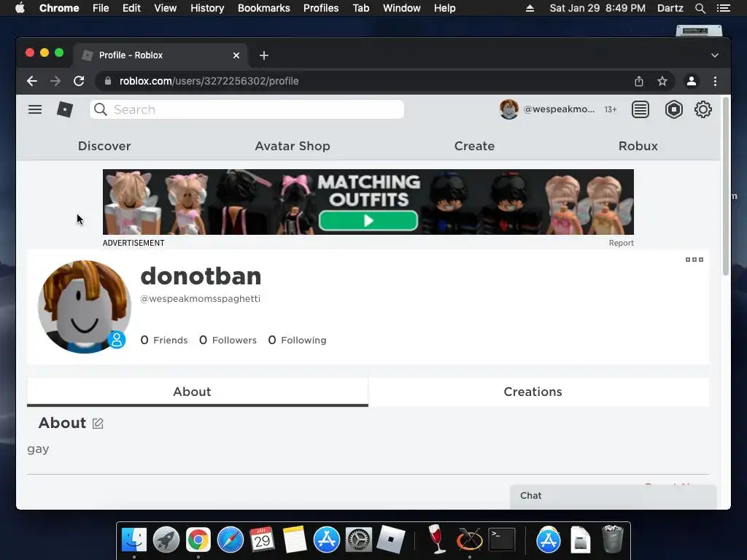Open the profile three-dots options menu
The width and height of the screenshot is (747, 560).
(694, 260)
